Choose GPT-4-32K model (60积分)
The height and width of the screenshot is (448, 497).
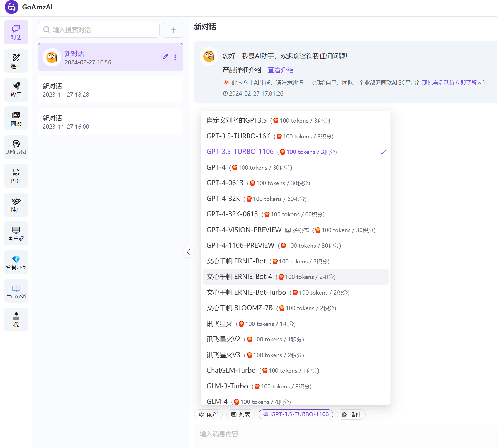click(x=296, y=199)
